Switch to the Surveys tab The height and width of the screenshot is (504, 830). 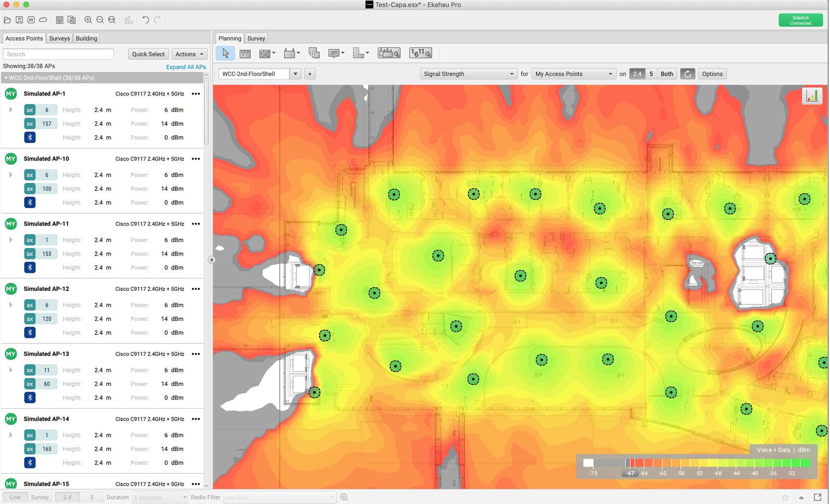(59, 38)
